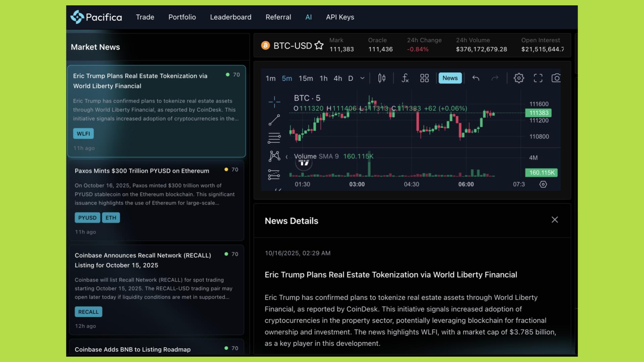Open the chart pattern drawing tool
Viewport: 644px width, 362px height.
274,156
